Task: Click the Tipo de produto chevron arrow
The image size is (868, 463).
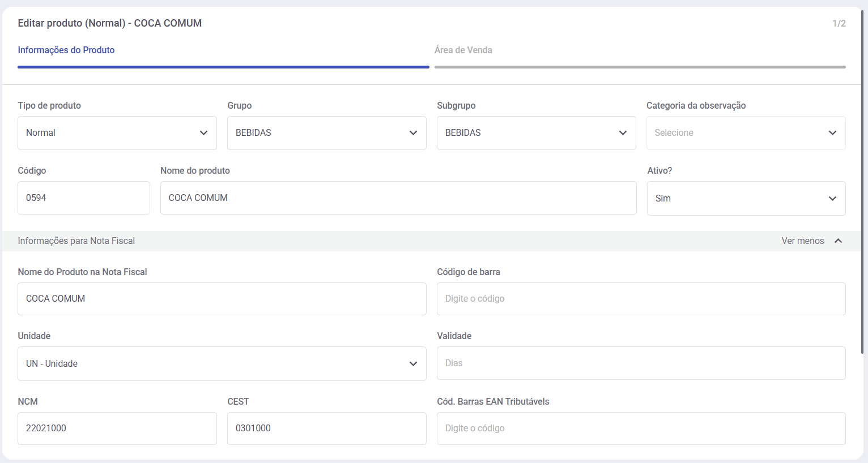Action: pos(203,133)
